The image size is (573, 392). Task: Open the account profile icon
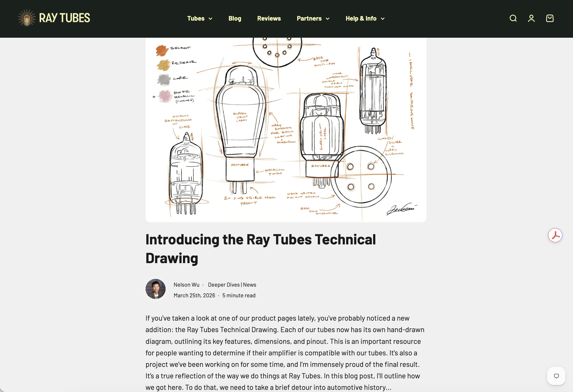pyautogui.click(x=531, y=18)
